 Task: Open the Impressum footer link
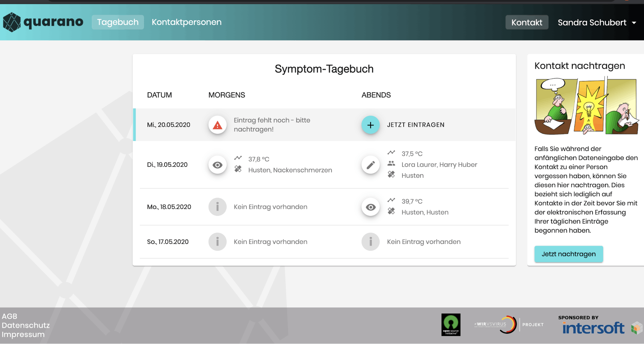[x=23, y=334]
